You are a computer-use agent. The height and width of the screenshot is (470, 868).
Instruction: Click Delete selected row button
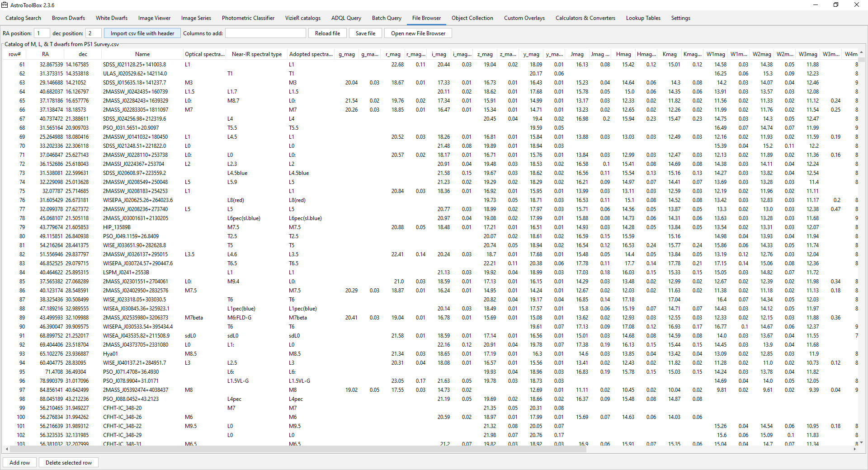point(69,463)
